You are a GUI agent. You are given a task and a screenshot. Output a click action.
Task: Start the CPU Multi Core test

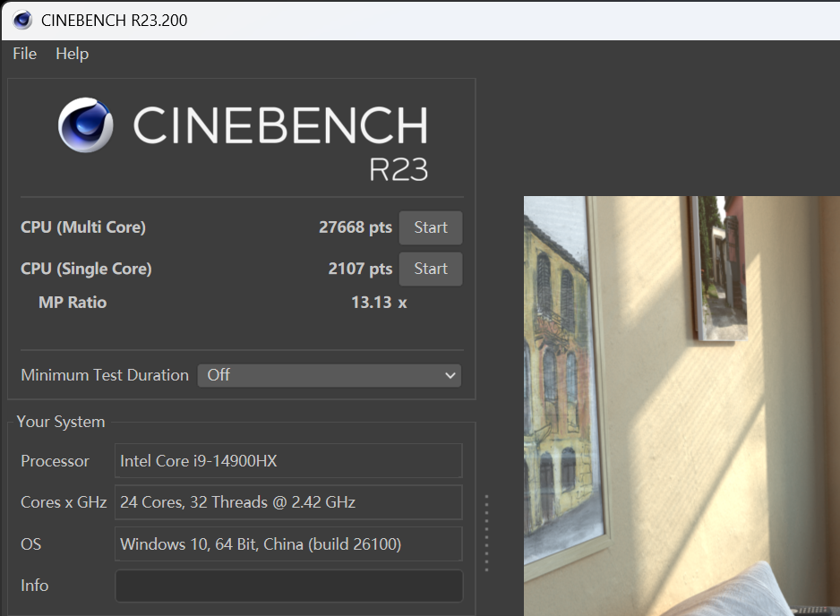click(x=431, y=227)
